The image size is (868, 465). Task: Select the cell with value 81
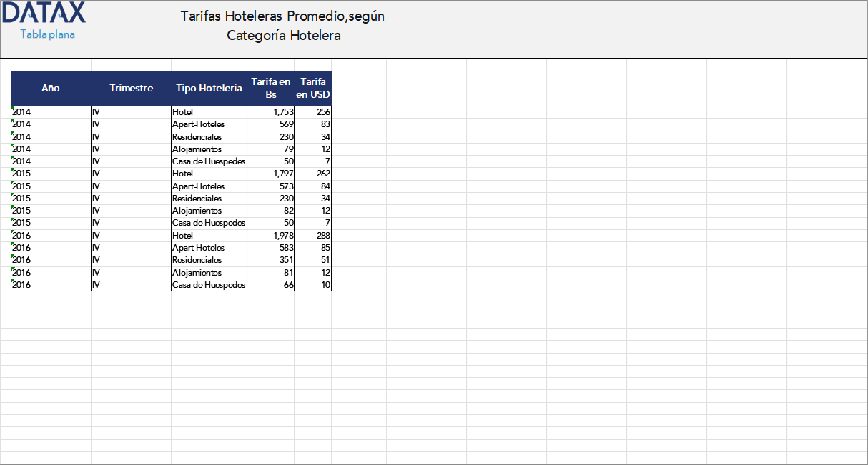270,273
